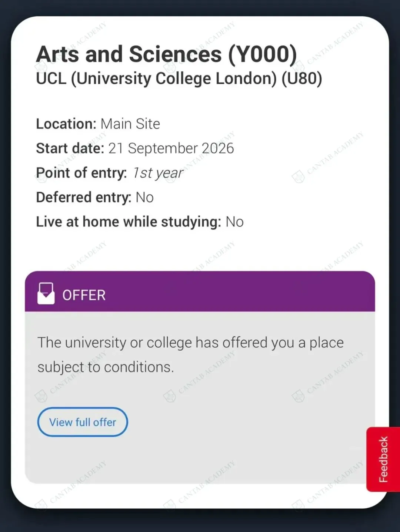Click the UCL University College London name

coord(156,79)
